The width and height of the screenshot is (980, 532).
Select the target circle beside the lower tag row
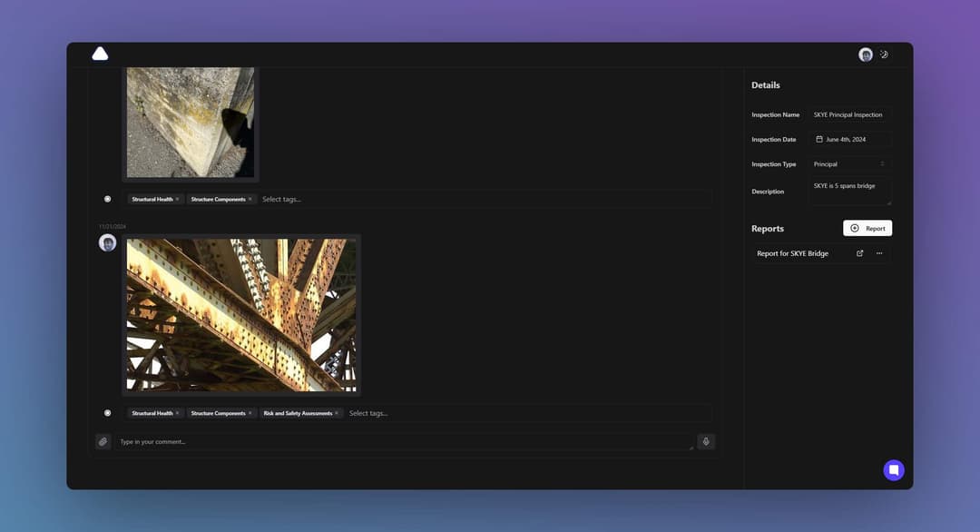107,412
